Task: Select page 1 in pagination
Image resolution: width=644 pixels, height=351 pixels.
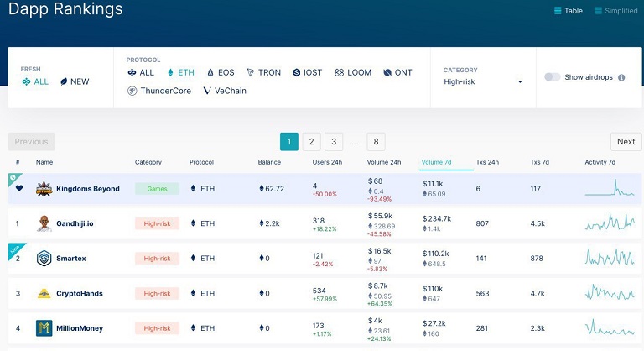Action: click(x=289, y=142)
